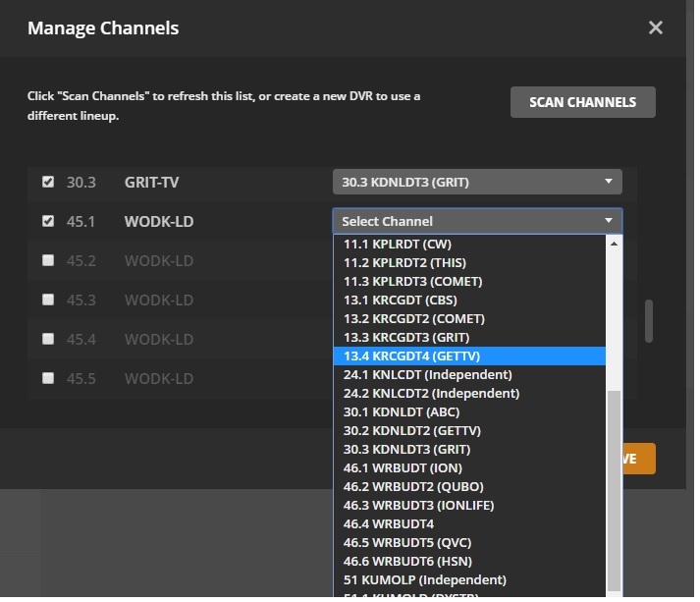Uncheck the 45.1 WODK-LD checkbox
700x602 pixels.
pos(48,221)
